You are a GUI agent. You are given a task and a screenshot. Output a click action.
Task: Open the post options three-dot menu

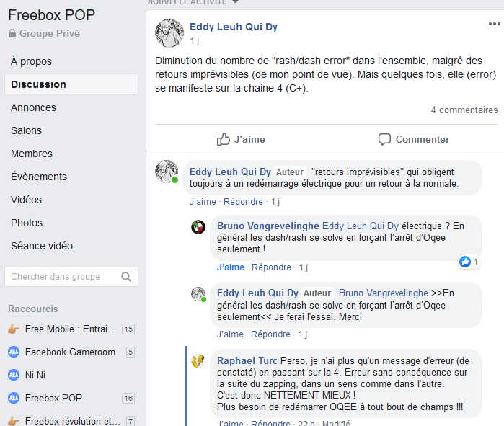pyautogui.click(x=494, y=24)
